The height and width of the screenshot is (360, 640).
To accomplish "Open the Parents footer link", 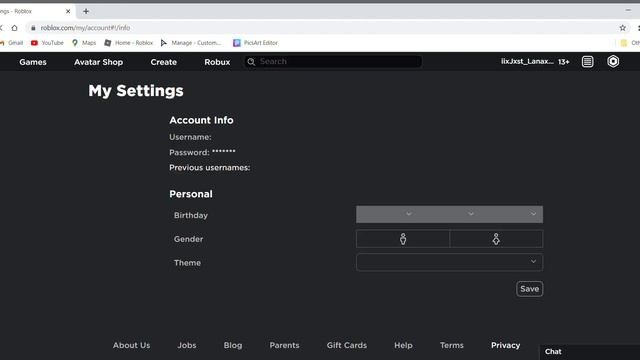I will click(284, 345).
